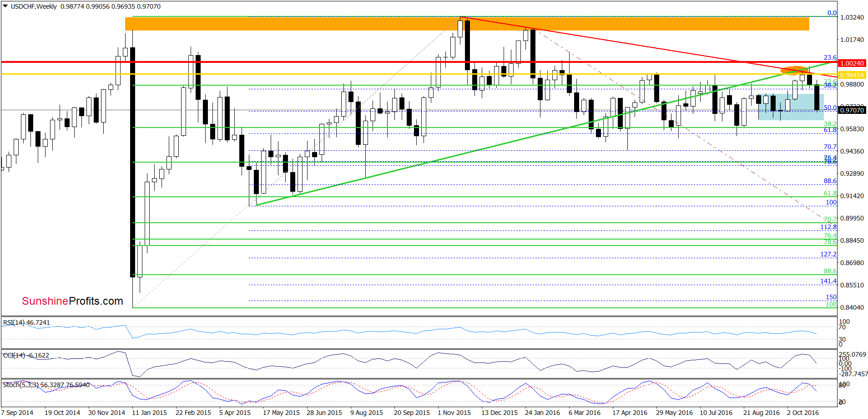The height and width of the screenshot is (419, 868).
Task: Select the orange resistance zone rectangle
Action: point(467,24)
